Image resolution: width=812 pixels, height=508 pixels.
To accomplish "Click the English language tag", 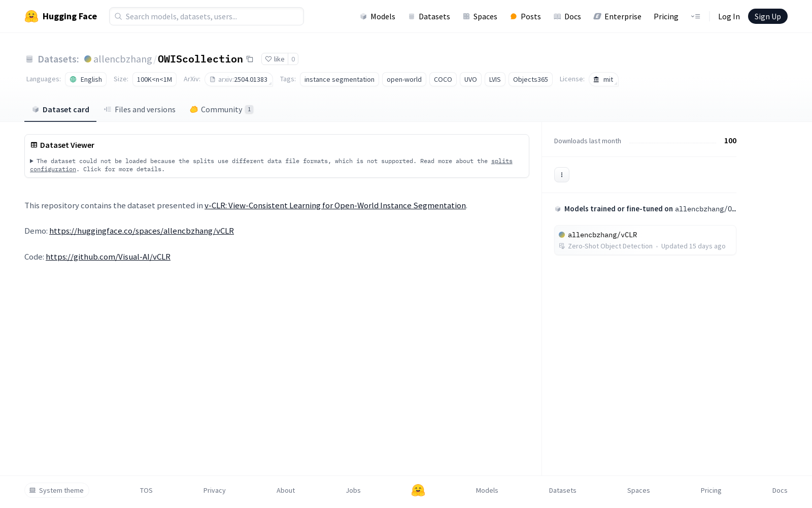I will 86,79.
